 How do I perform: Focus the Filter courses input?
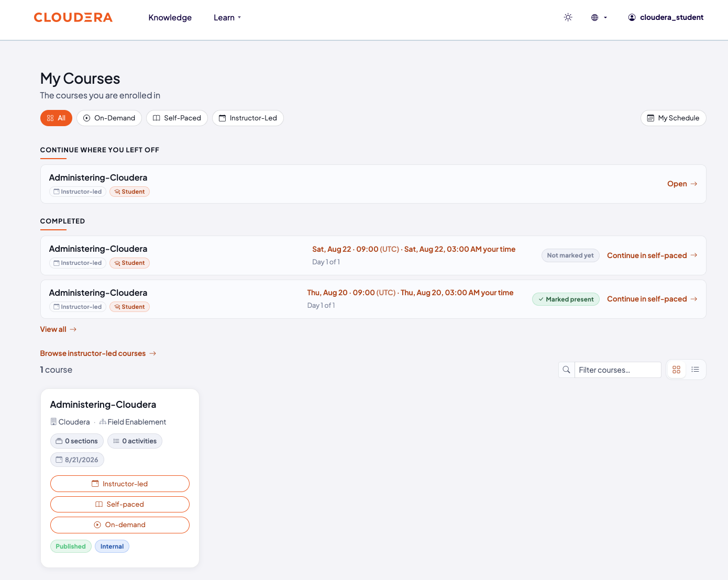pos(618,370)
